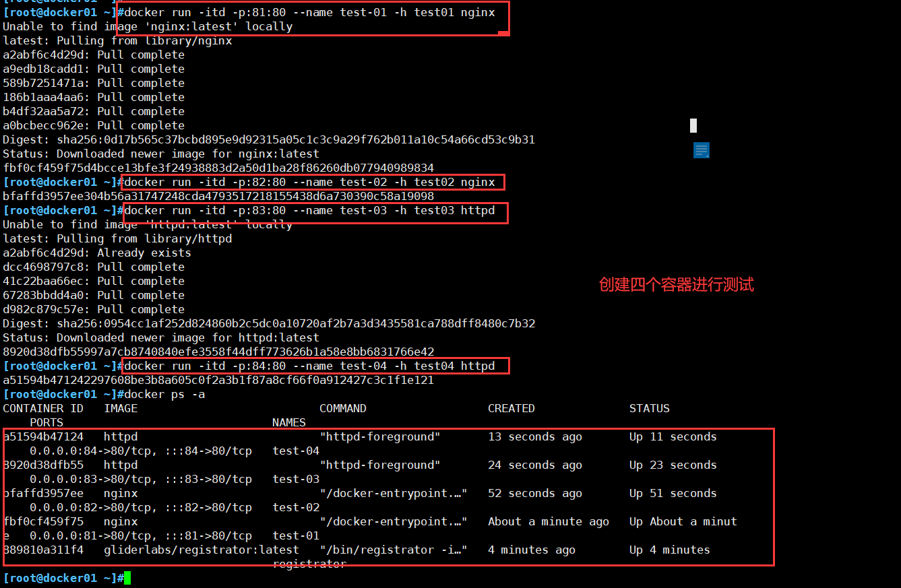The height and width of the screenshot is (588, 901).
Task: Click "About a minute ago" in the CREATED column
Action: coord(549,521)
